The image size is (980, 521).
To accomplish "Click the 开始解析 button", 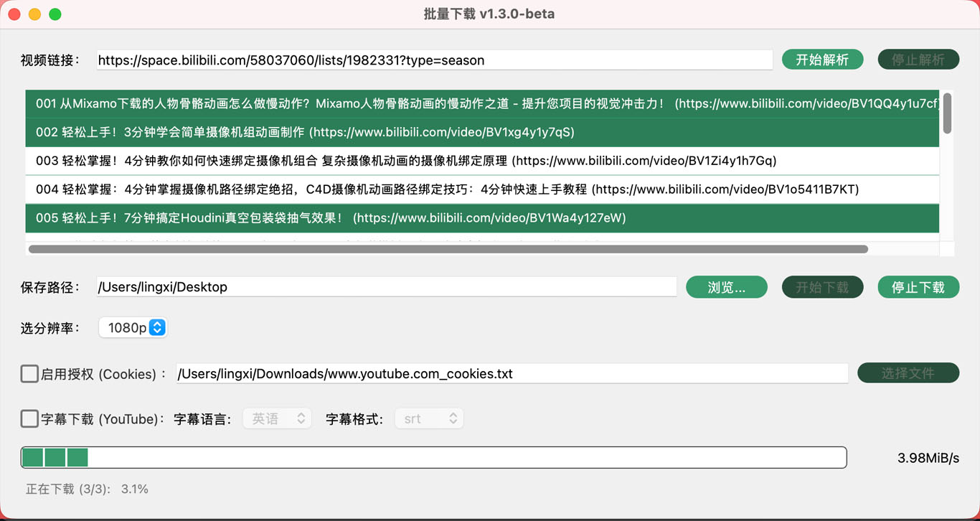I will coord(822,60).
